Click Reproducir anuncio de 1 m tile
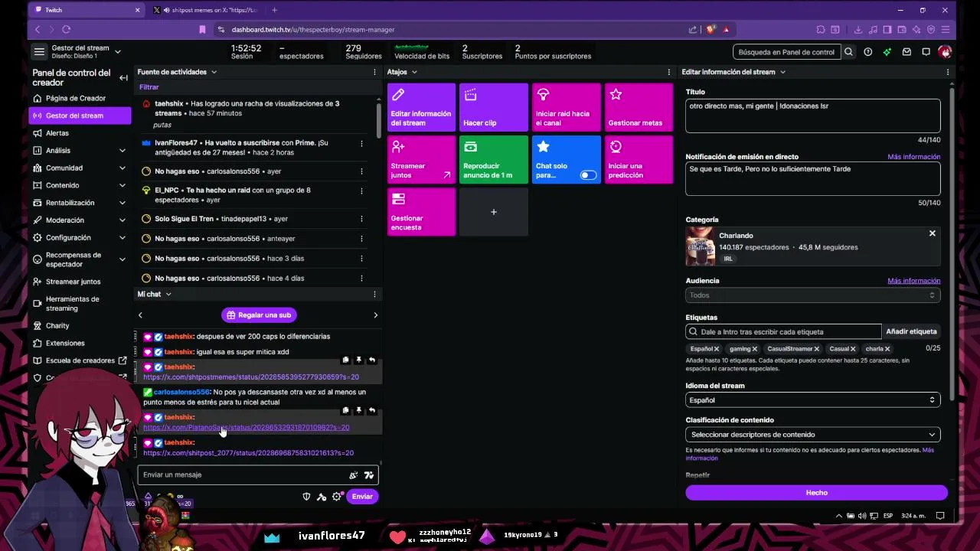 click(494, 159)
